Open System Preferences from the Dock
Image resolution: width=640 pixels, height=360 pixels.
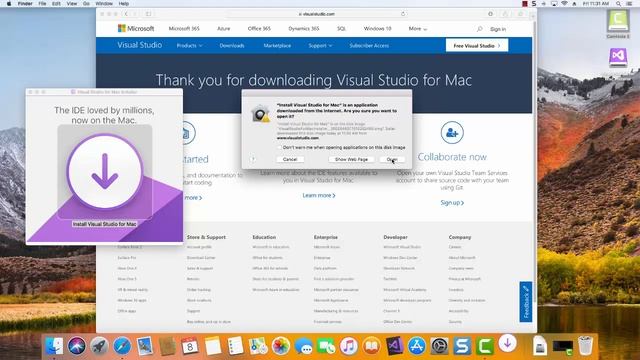(440, 347)
